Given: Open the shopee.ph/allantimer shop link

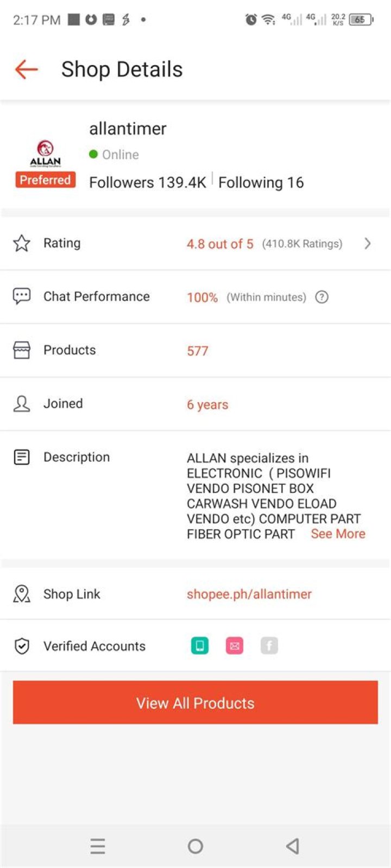Looking at the screenshot, I should click(x=249, y=594).
